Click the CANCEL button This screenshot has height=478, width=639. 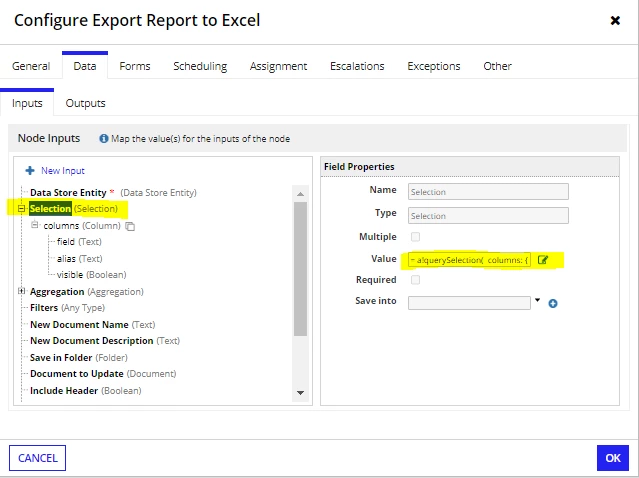[37, 458]
